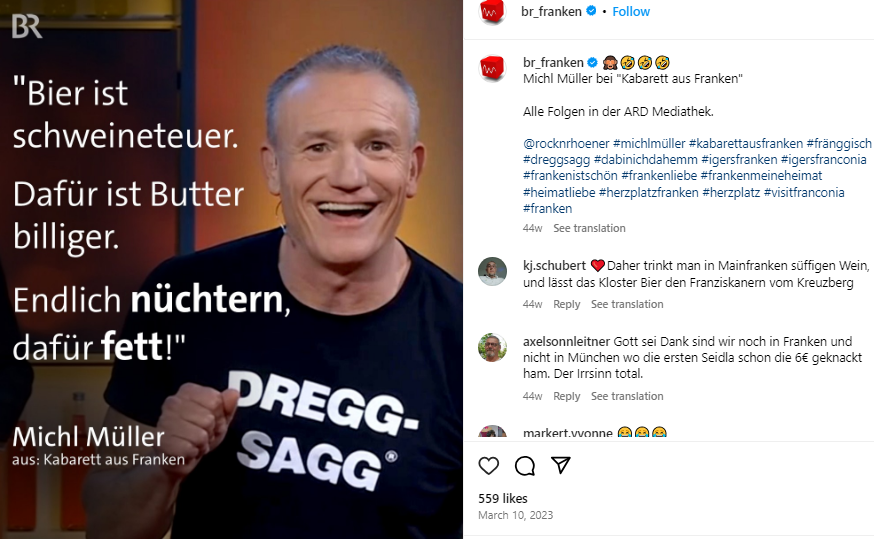
Task: Open the kj.schubert username link
Action: pyautogui.click(x=554, y=265)
